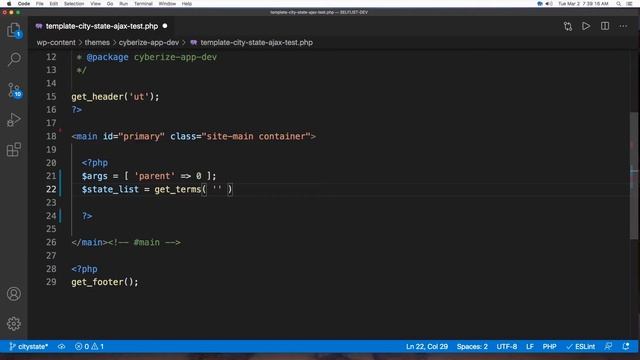Click the get_header('ut'); code line

(x=115, y=97)
